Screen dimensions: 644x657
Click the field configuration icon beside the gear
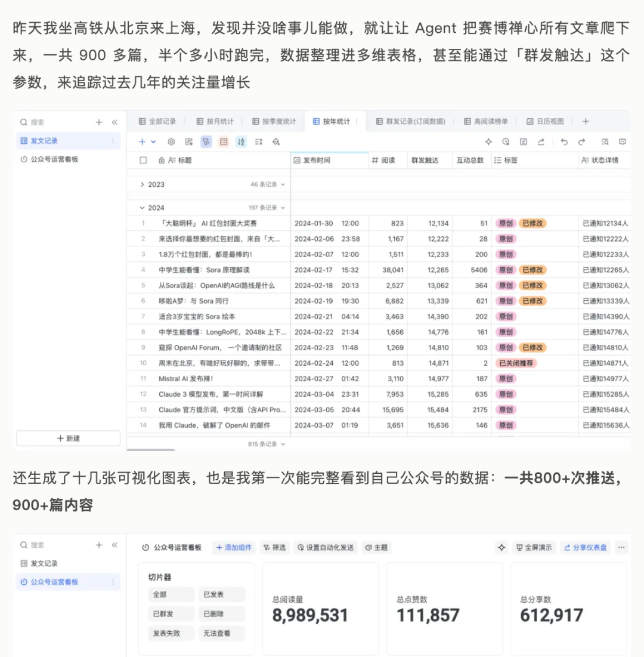coord(189,142)
